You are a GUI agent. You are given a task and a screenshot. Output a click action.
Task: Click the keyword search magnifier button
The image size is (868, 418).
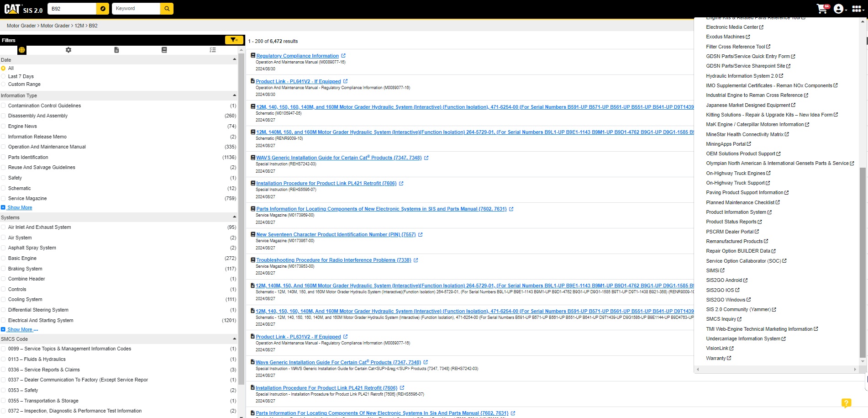click(167, 9)
